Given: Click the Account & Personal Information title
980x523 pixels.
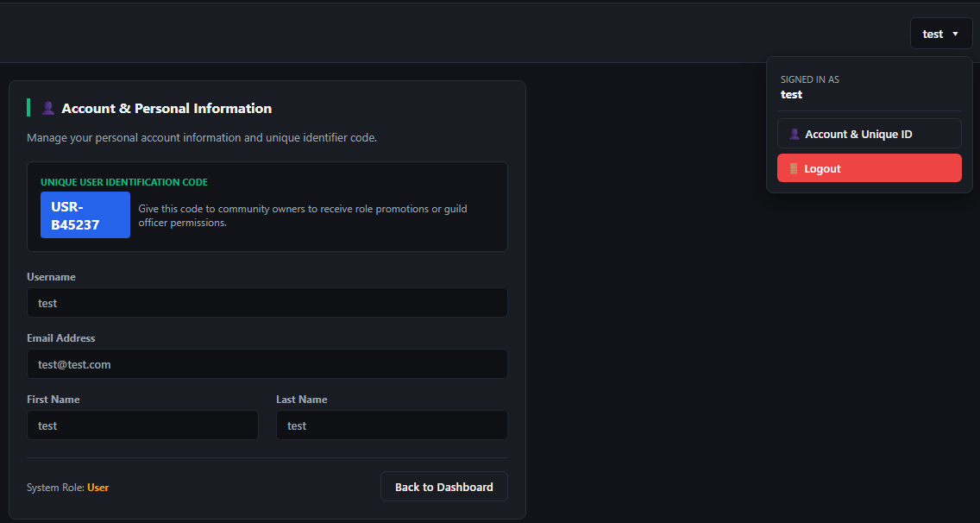Looking at the screenshot, I should (x=166, y=108).
